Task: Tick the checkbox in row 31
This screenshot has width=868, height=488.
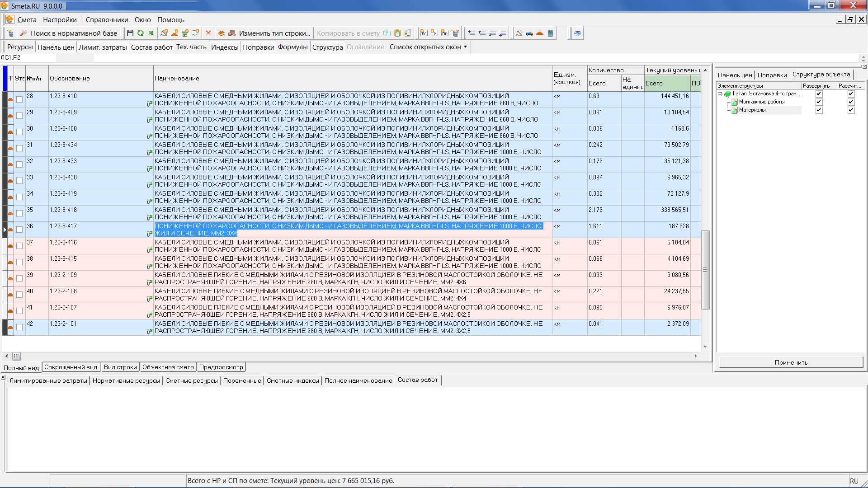Action: click(x=19, y=148)
